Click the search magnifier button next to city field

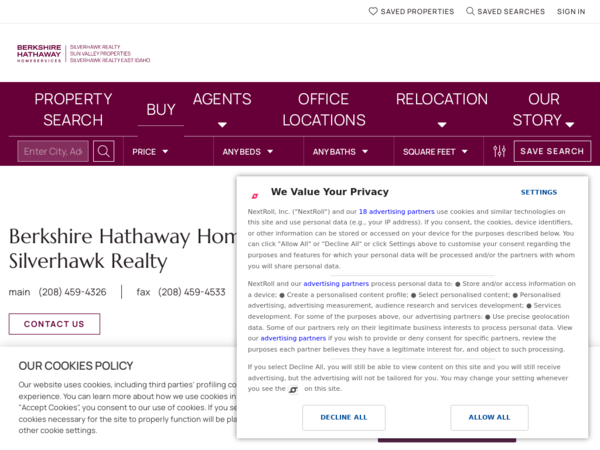[x=104, y=151]
